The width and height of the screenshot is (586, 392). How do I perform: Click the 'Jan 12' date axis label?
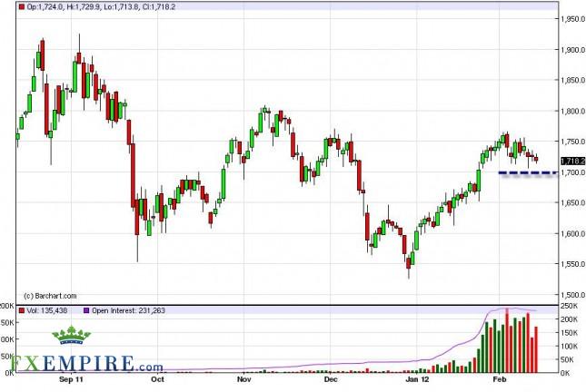point(417,379)
